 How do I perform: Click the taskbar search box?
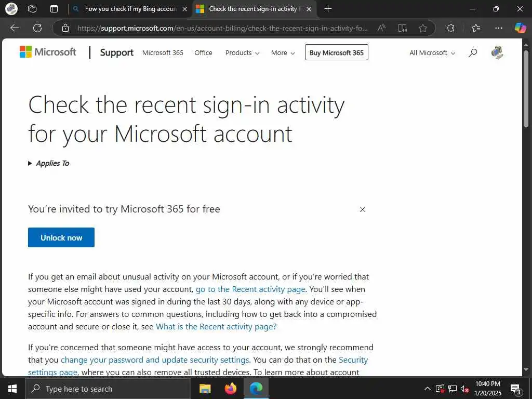pos(108,389)
